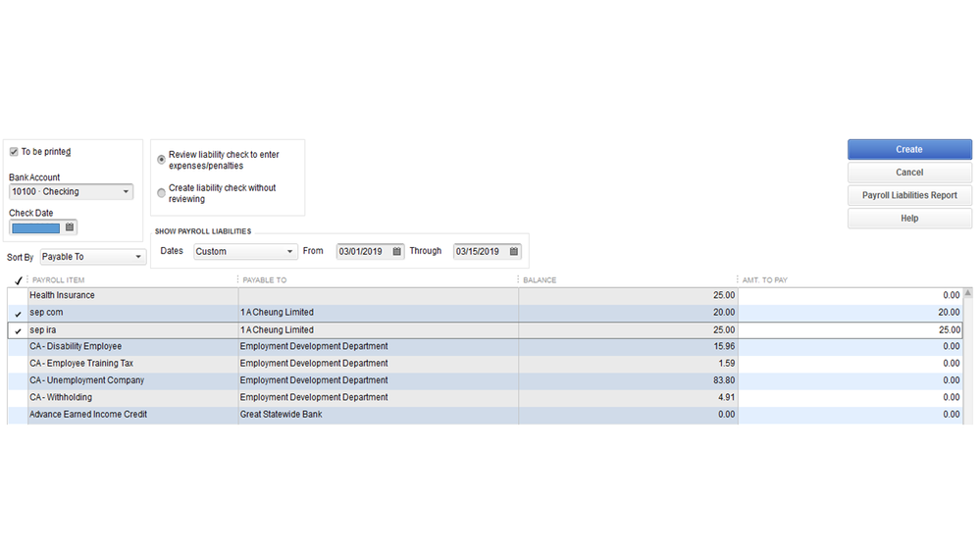Click the Health Insurance amount to pay 0.00

(850, 295)
